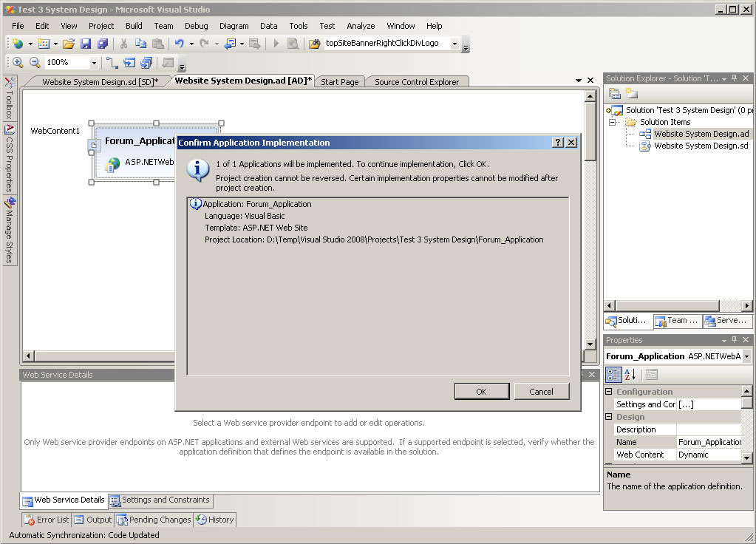Pin the Properties panel
Viewport: 756px width, 544px height.
point(735,340)
